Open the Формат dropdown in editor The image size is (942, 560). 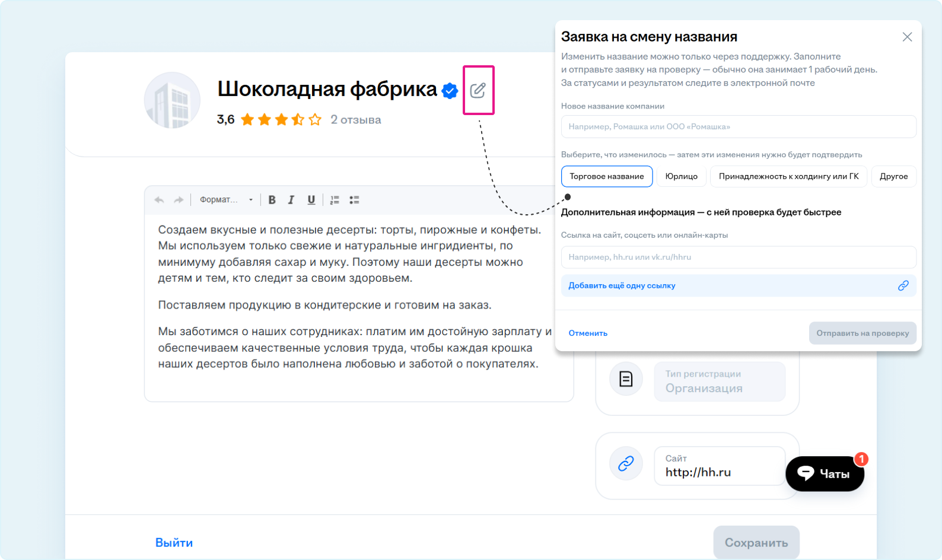226,200
